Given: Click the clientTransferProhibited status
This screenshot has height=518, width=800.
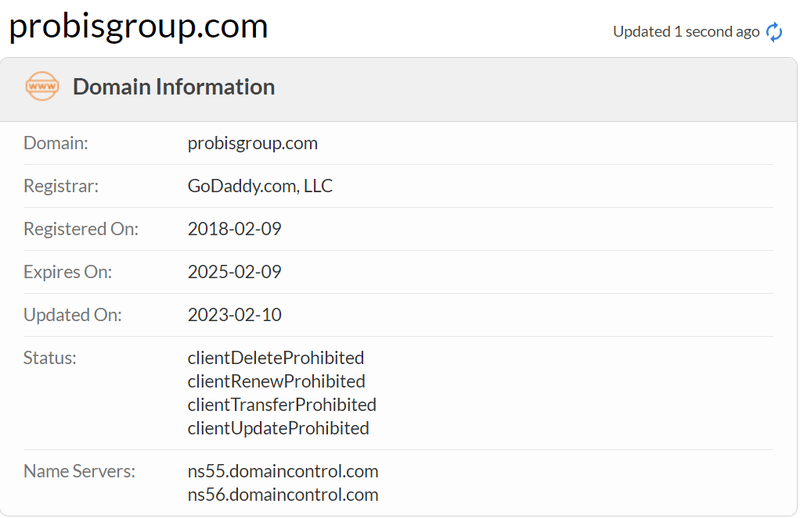Looking at the screenshot, I should click(x=281, y=405).
